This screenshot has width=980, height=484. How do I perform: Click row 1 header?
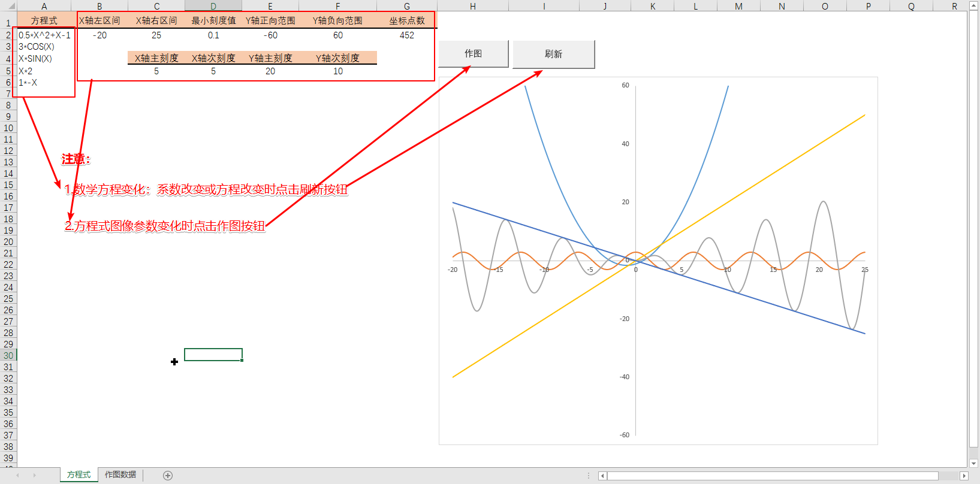(x=8, y=22)
